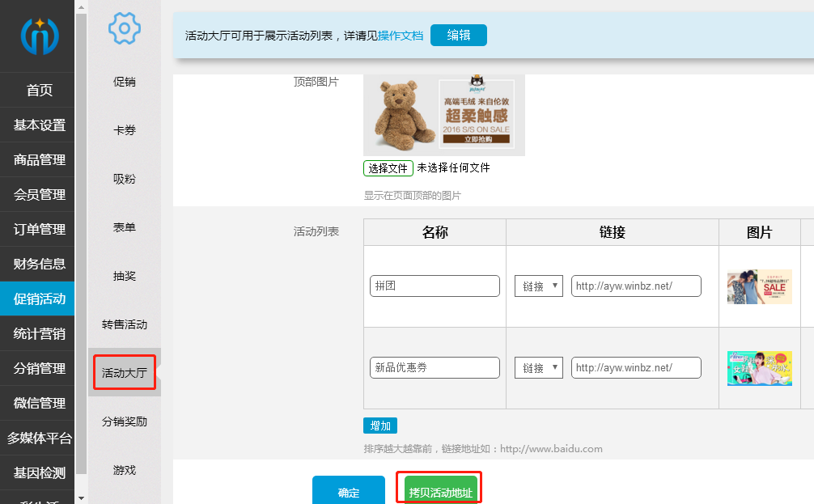Open the 表单 forms section
The image size is (814, 504).
pos(123,227)
